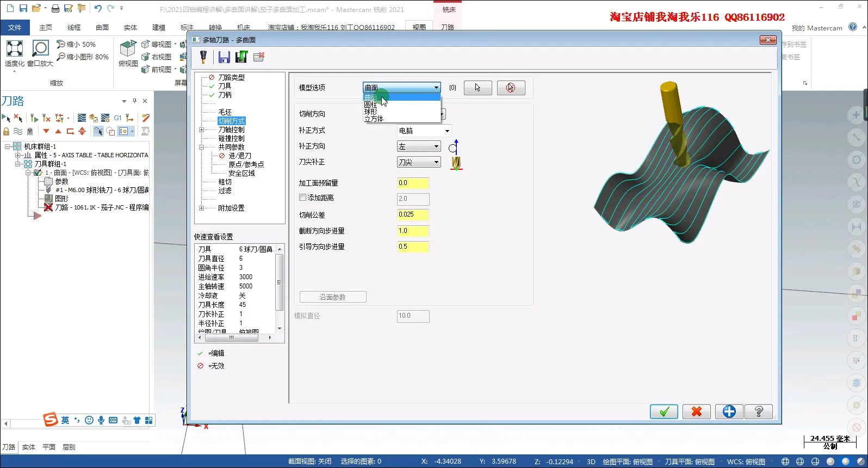Open 补正方向 dropdown showing 左
The width and height of the screenshot is (868, 468).
click(419, 146)
